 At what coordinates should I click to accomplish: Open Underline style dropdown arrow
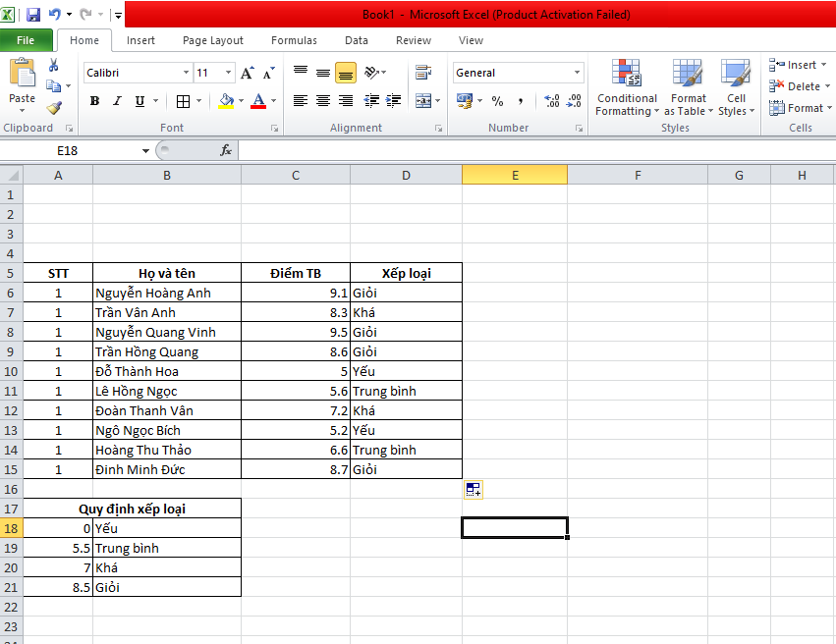tap(155, 101)
